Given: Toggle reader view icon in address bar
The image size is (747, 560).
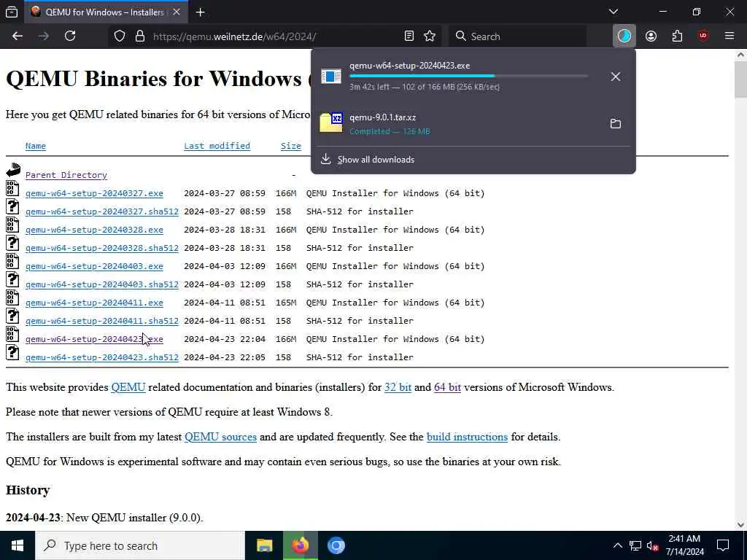Looking at the screenshot, I should coord(409,36).
